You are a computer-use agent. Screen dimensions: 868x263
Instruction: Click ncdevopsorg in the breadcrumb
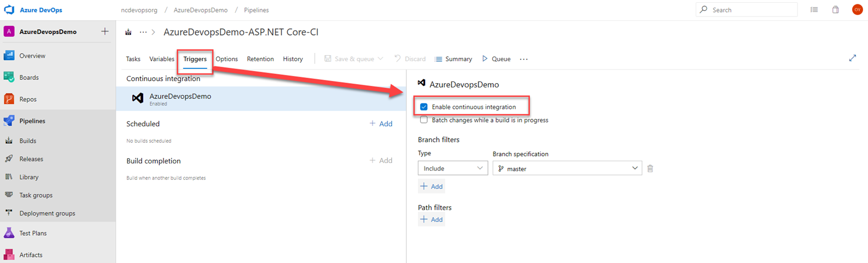pos(139,10)
